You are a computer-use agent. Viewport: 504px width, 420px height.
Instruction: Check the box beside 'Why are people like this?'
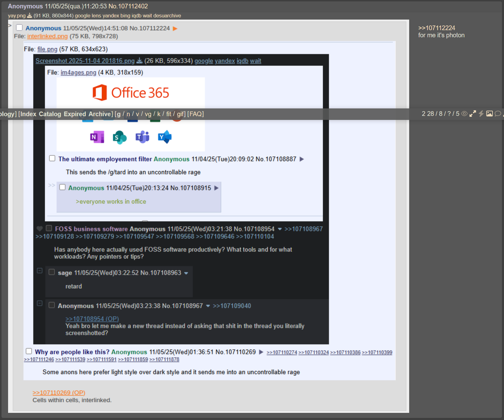pos(29,351)
